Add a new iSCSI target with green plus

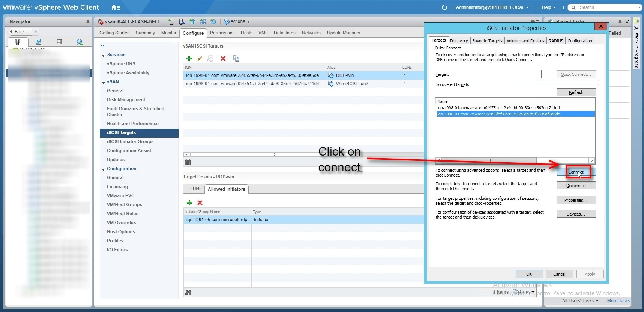(189, 58)
